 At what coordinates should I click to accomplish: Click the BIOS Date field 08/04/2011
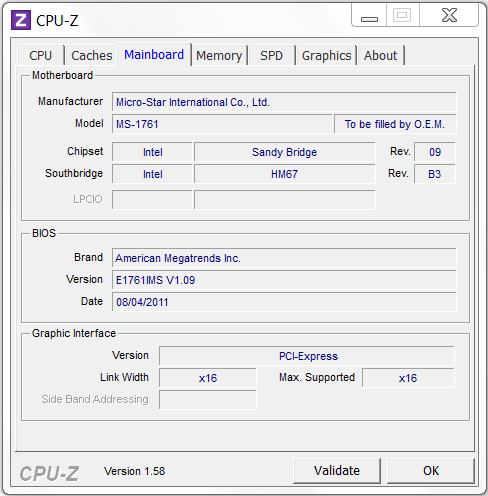(284, 302)
